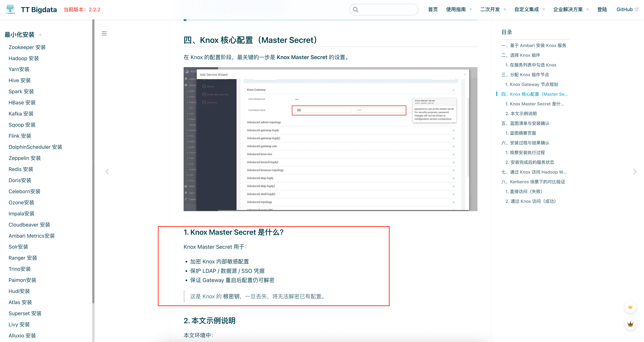Click the dark crown button
This screenshot has width=644, height=342.
coord(630,324)
